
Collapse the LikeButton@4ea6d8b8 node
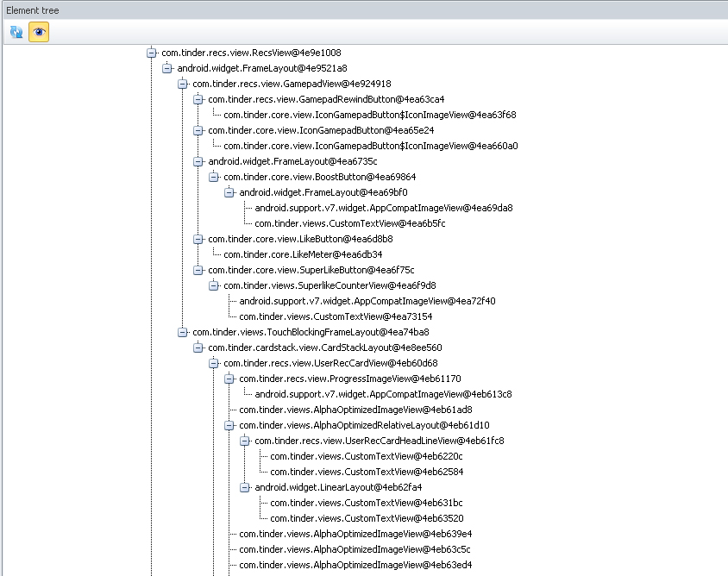tap(198, 239)
